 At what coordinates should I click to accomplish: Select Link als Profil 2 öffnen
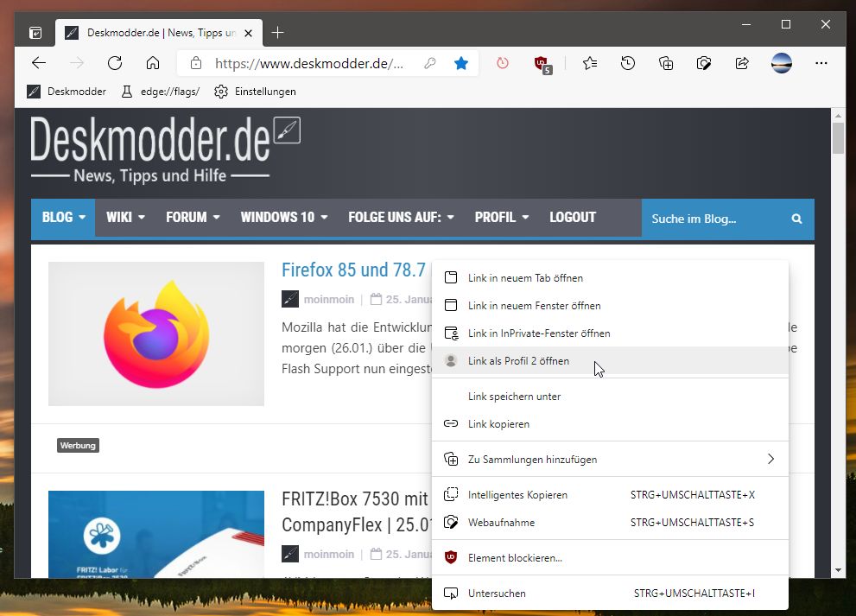[x=611, y=361]
